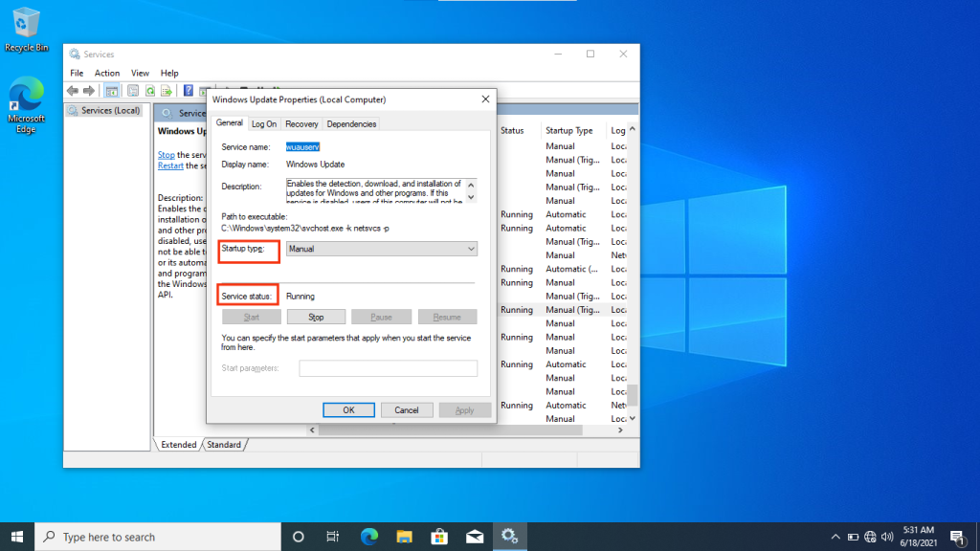The image size is (980, 551).
Task: Refresh the services list with toolbar icon
Action: pyautogui.click(x=150, y=91)
